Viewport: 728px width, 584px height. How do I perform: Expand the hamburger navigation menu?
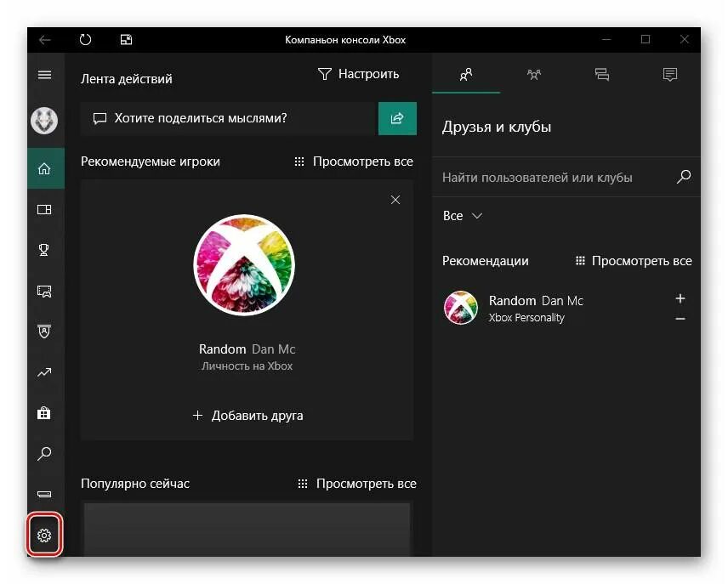tap(44, 75)
